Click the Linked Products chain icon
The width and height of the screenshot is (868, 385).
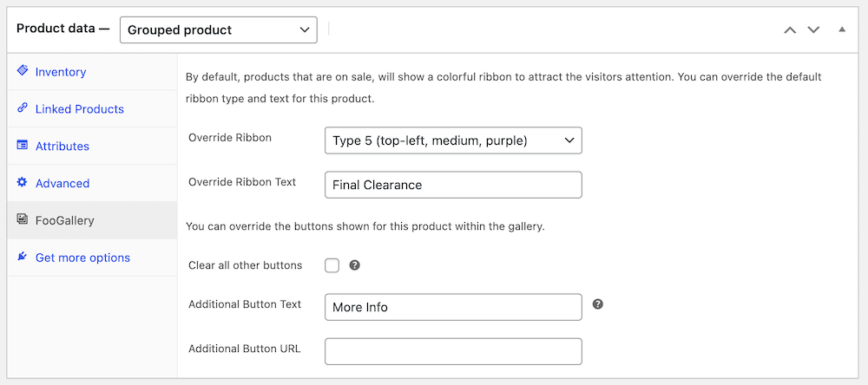tap(23, 108)
